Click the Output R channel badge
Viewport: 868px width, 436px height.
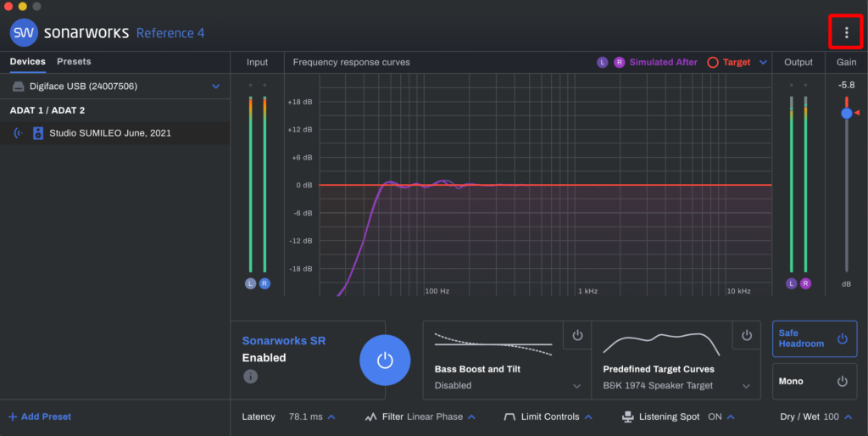[x=805, y=283]
